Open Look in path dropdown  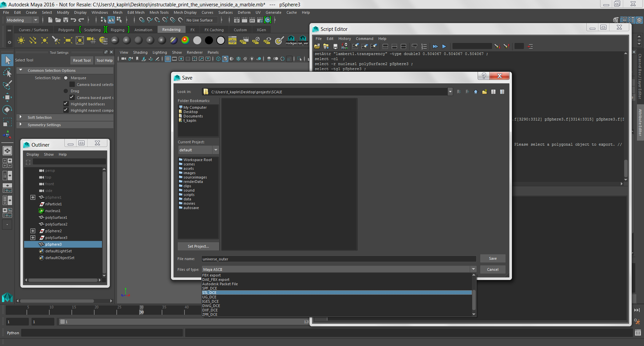[450, 92]
